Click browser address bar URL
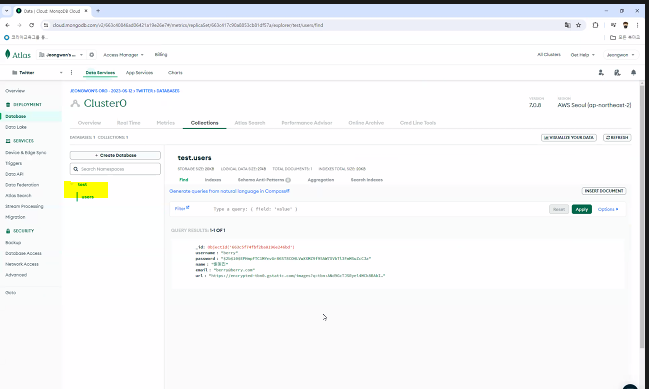Viewport: 649px width, 389px height. click(187, 25)
